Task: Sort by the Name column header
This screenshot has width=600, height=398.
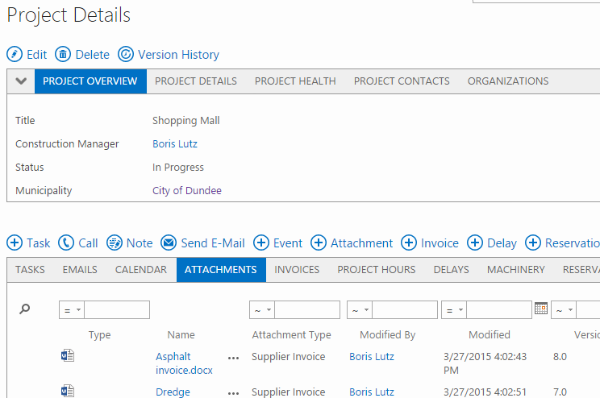Action: pos(181,335)
